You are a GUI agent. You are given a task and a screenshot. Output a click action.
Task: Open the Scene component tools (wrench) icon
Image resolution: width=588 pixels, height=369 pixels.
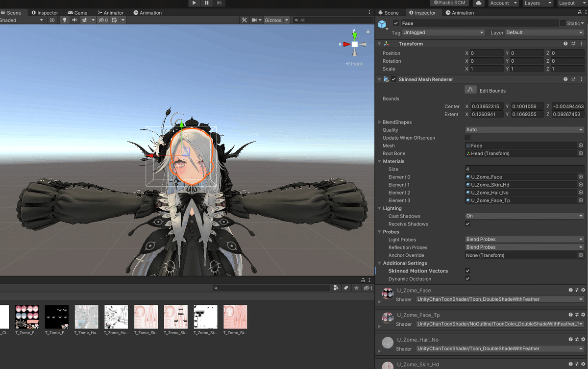pos(245,20)
